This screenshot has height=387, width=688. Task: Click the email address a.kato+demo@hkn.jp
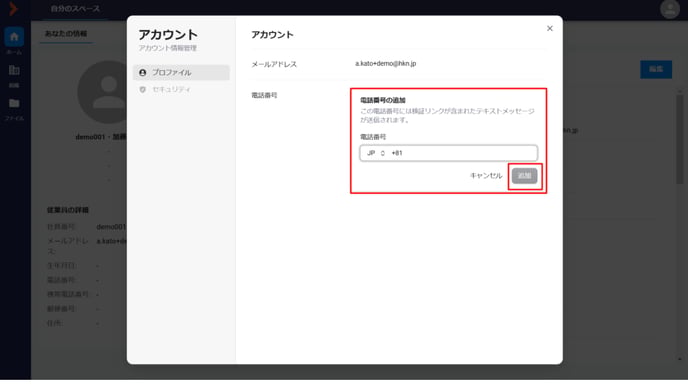pyautogui.click(x=385, y=64)
